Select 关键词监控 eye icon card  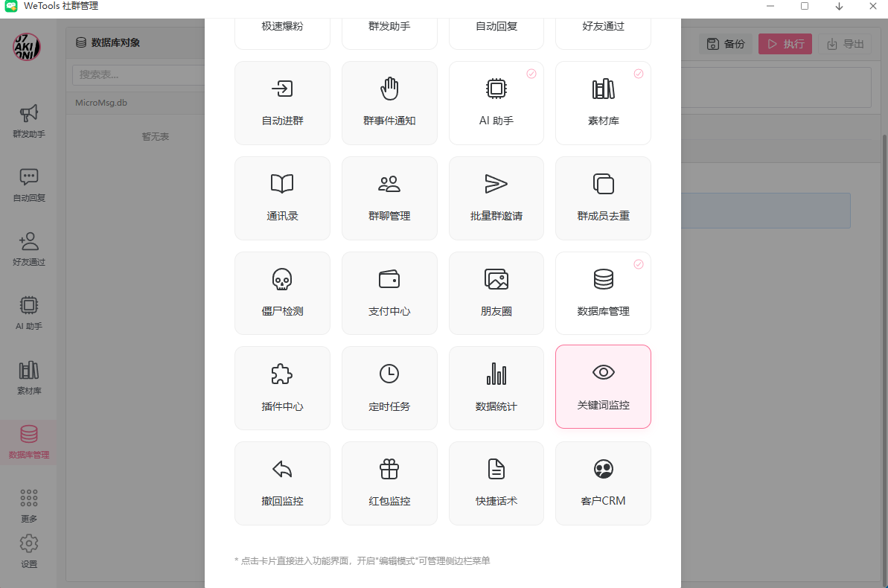pos(603,387)
